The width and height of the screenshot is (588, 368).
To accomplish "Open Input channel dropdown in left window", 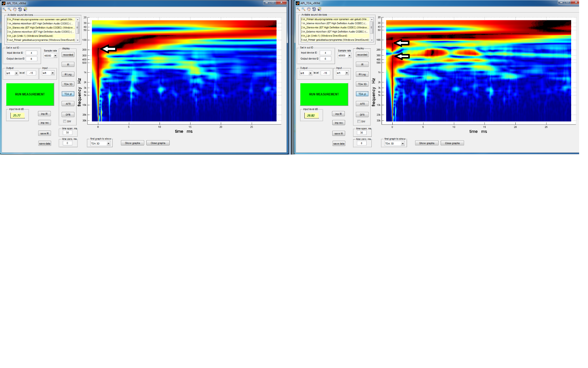I will click(x=53, y=73).
